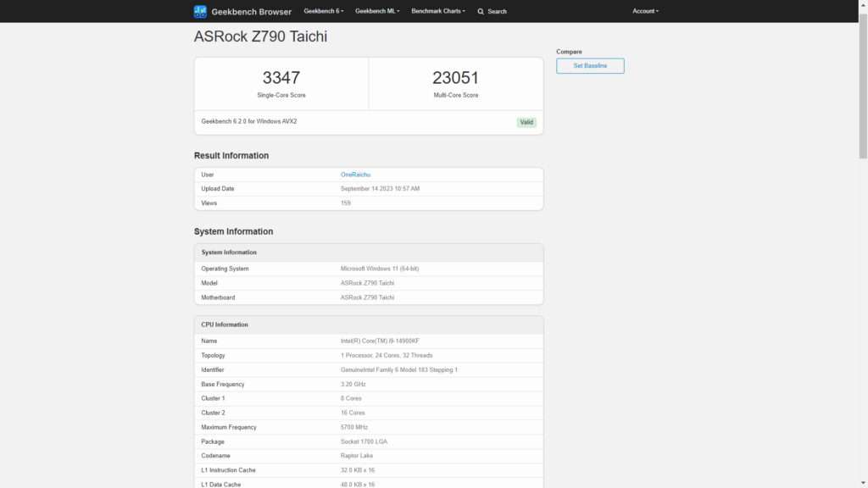Open the OneRaichu user profile link

coord(355,175)
